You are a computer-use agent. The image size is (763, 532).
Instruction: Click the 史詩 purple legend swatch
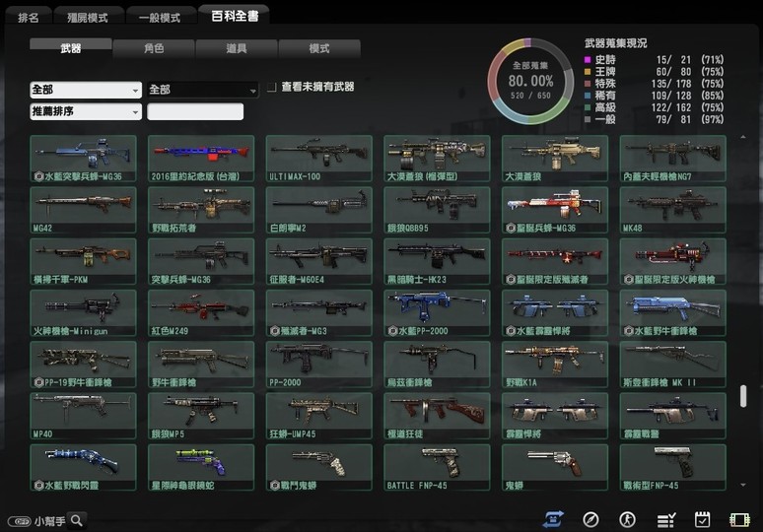coord(588,60)
